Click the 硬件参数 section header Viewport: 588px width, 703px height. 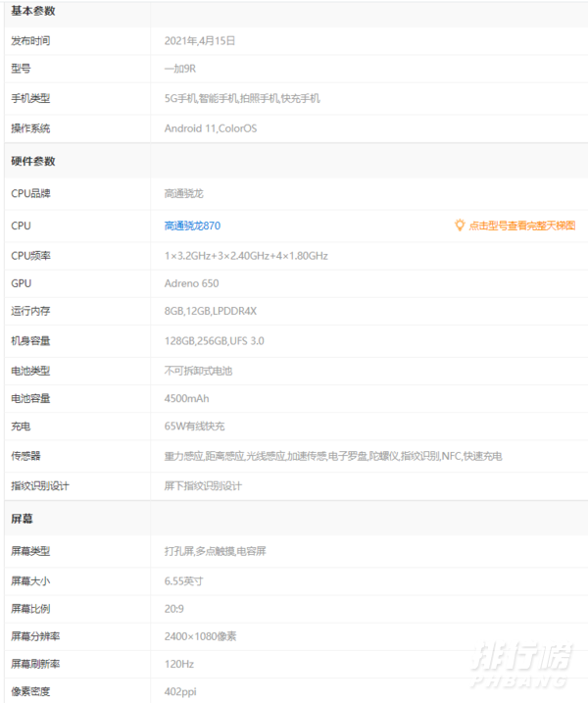[33, 161]
